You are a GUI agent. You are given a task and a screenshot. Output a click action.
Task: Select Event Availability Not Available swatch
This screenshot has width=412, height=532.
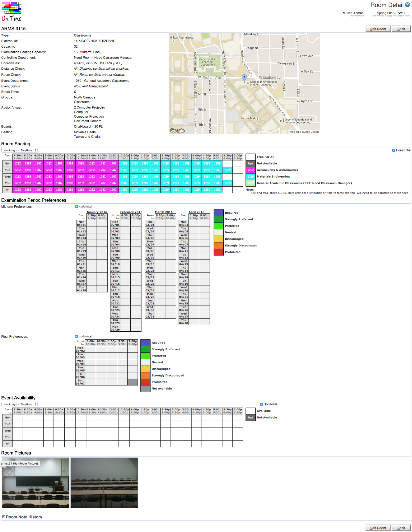point(251,418)
